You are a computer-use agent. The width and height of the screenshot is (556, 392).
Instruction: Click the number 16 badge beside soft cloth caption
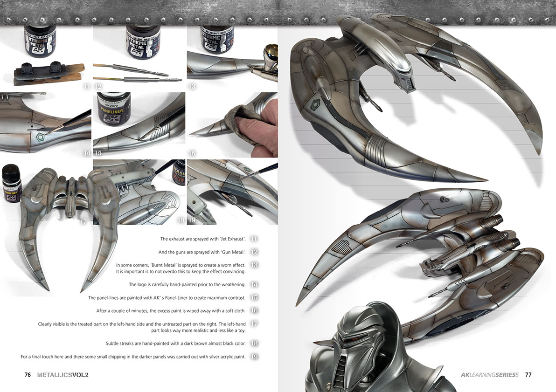pos(254,310)
